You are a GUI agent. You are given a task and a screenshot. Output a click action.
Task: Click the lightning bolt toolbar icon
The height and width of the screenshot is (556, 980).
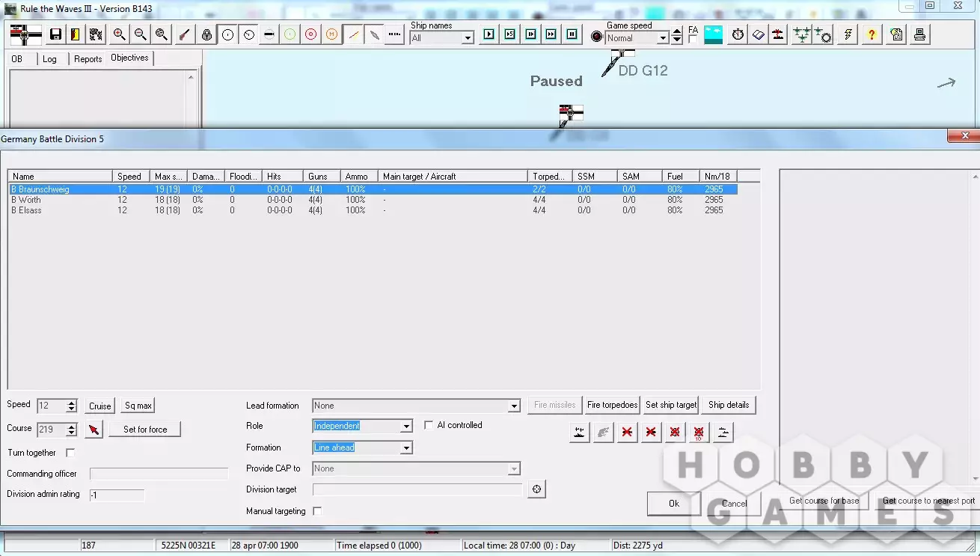point(848,34)
